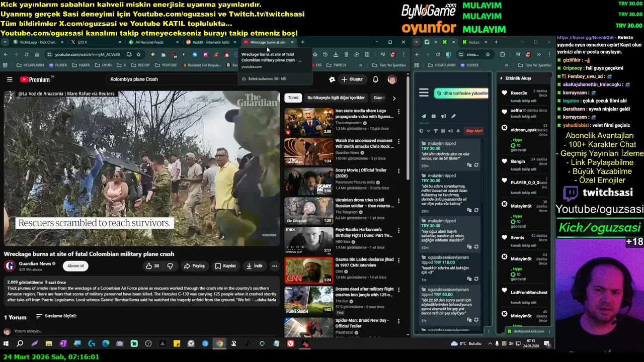Open the Guardian News channel link
This screenshot has height=362, width=644.
coord(35,263)
